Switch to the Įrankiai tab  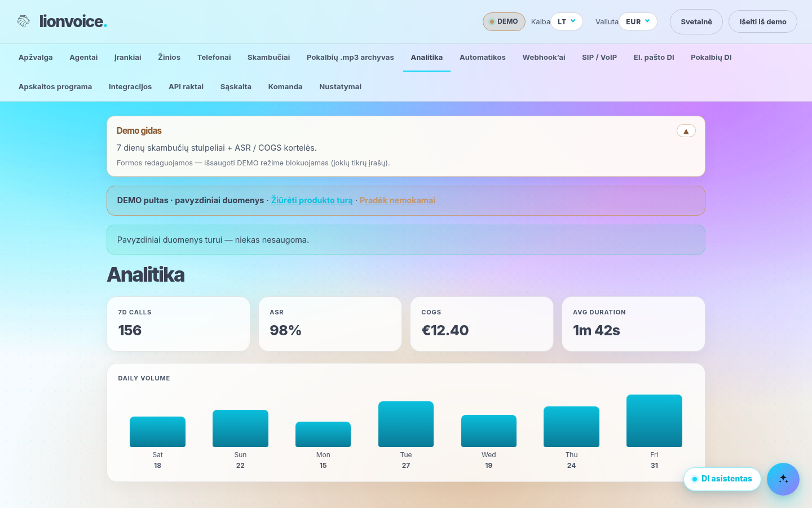click(128, 57)
